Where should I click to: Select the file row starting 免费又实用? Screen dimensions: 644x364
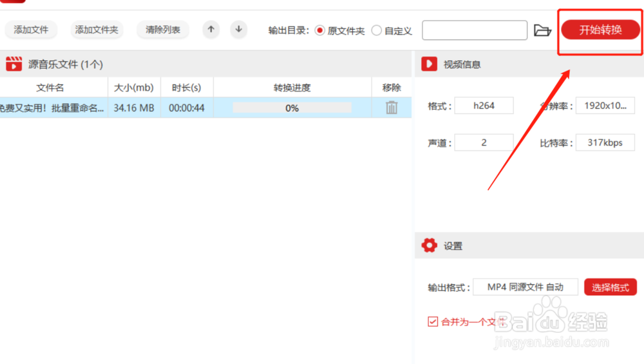point(205,108)
